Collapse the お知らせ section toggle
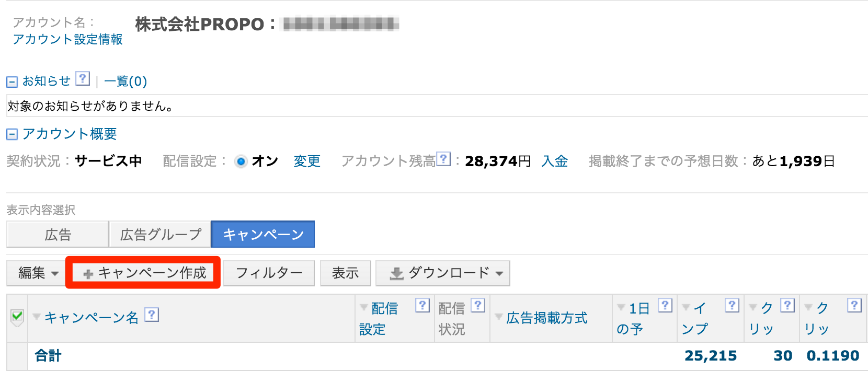This screenshot has width=868, height=371. tap(12, 82)
